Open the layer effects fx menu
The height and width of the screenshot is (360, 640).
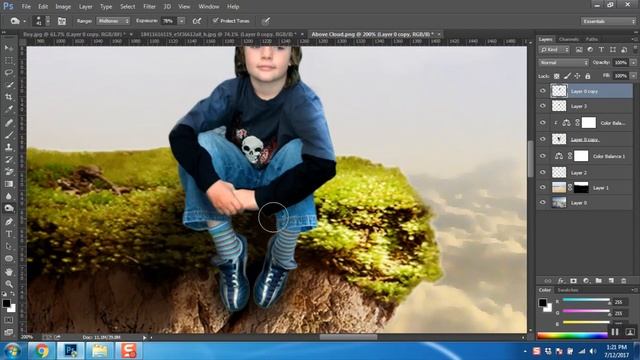click(x=561, y=281)
